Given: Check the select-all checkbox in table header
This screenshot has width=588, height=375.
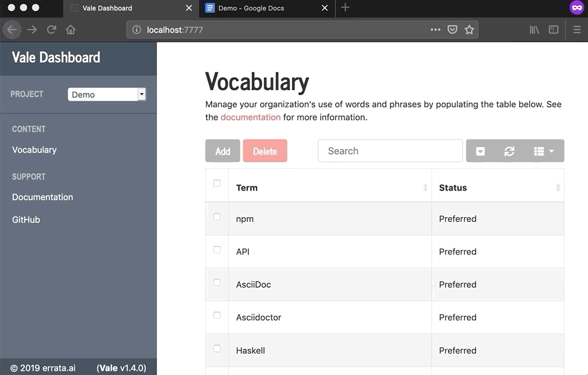Looking at the screenshot, I should [x=217, y=183].
